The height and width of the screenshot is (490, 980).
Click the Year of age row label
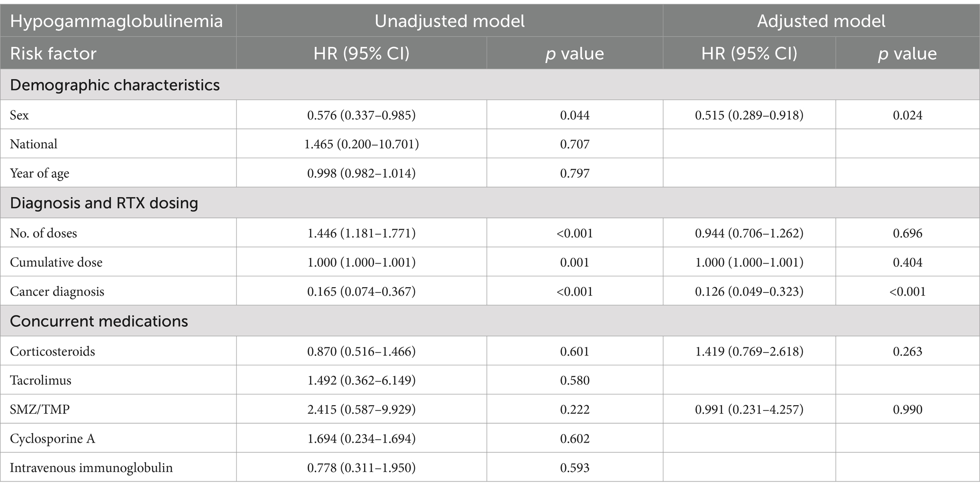click(39, 173)
